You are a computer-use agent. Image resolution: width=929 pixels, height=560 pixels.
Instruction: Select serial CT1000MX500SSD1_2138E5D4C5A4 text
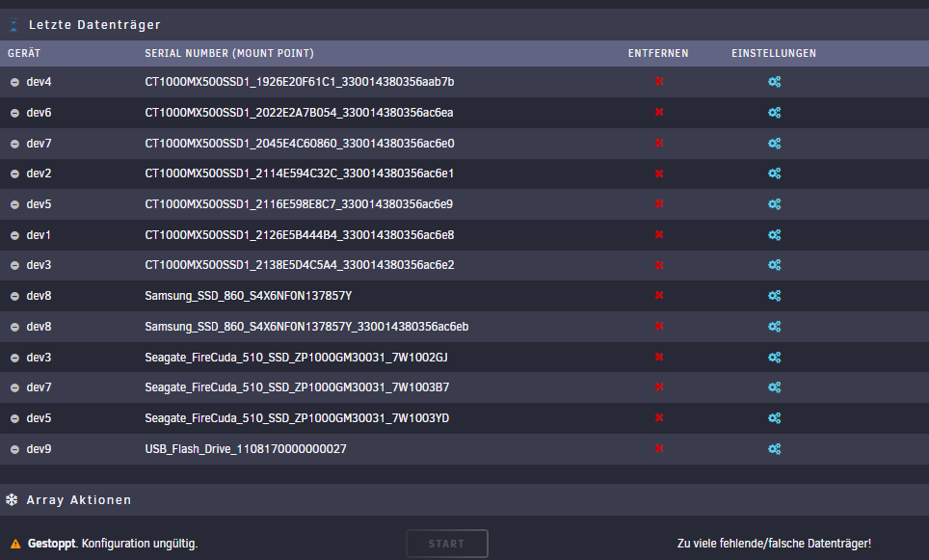pyautogui.click(x=299, y=265)
